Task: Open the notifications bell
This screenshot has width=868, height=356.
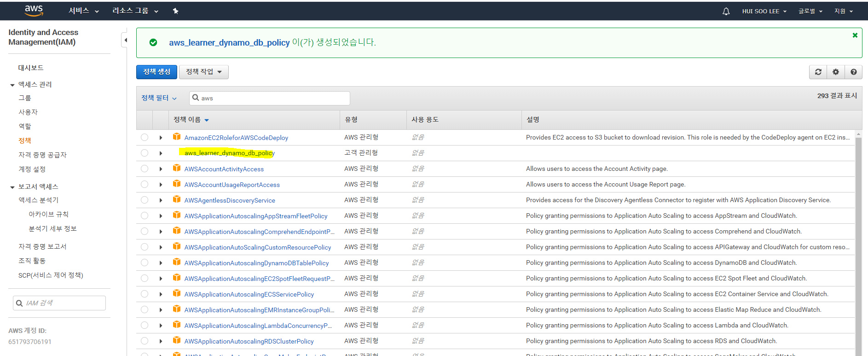Action: click(726, 11)
